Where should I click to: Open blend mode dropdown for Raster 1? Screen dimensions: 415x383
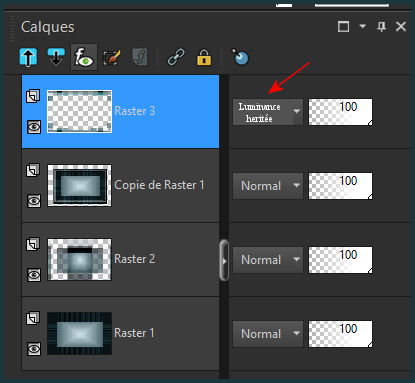coord(268,334)
